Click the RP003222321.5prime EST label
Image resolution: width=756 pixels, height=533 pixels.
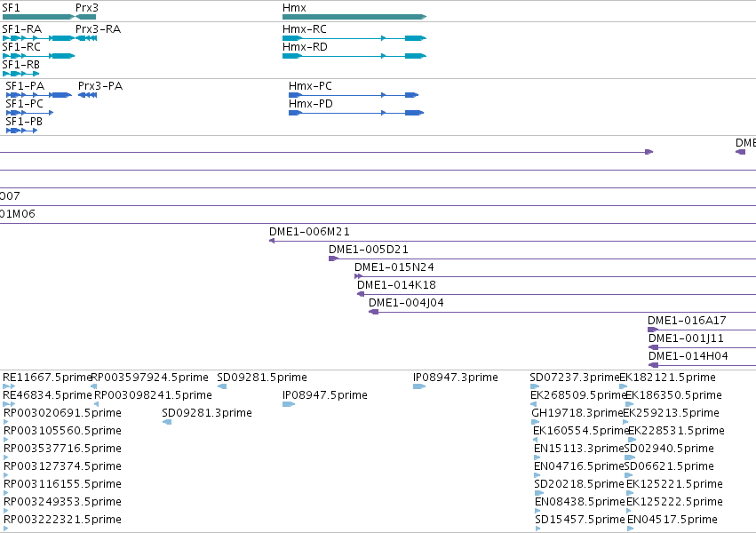62,521
